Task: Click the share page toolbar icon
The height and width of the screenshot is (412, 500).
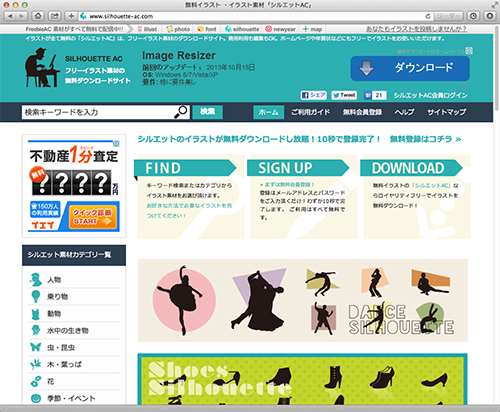Action: (x=55, y=16)
